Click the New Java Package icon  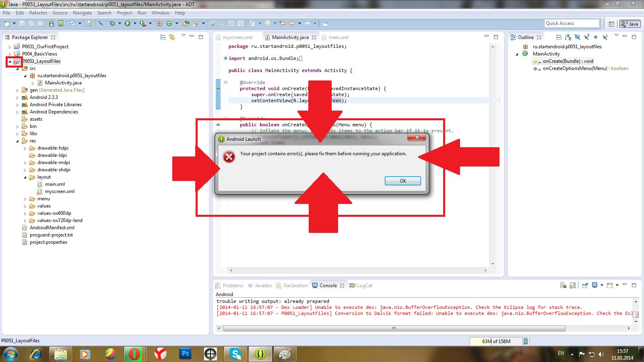tap(160, 23)
